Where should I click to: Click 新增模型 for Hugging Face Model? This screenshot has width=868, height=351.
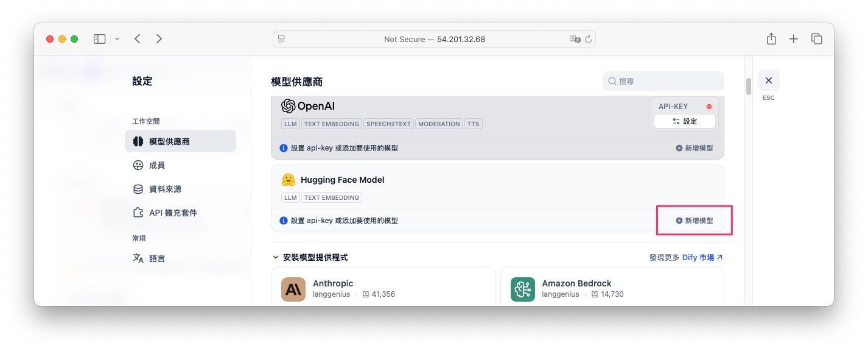point(694,221)
